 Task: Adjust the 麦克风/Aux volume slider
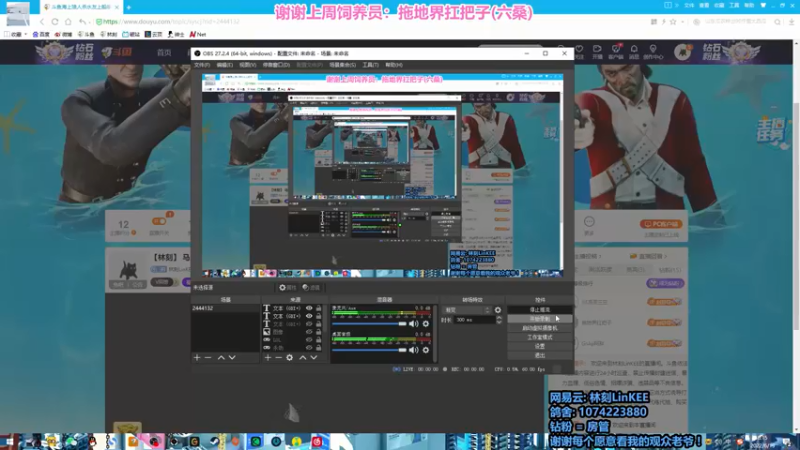(369, 323)
